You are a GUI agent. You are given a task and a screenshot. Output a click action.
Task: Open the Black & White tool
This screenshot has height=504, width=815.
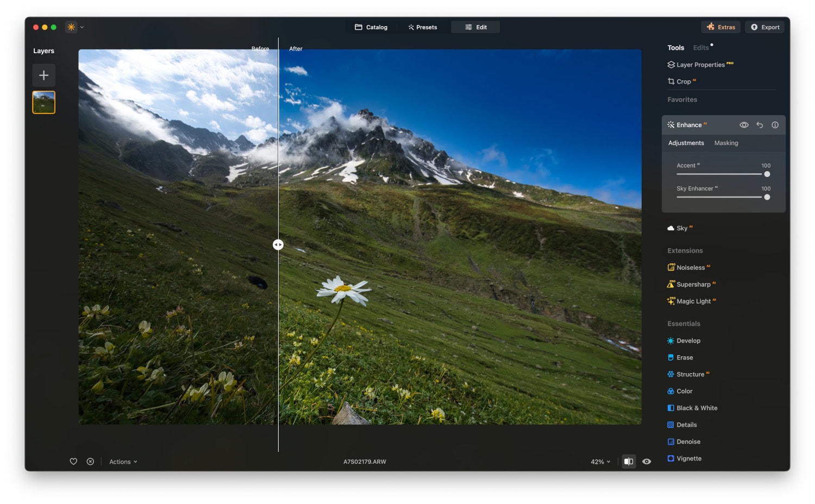696,408
